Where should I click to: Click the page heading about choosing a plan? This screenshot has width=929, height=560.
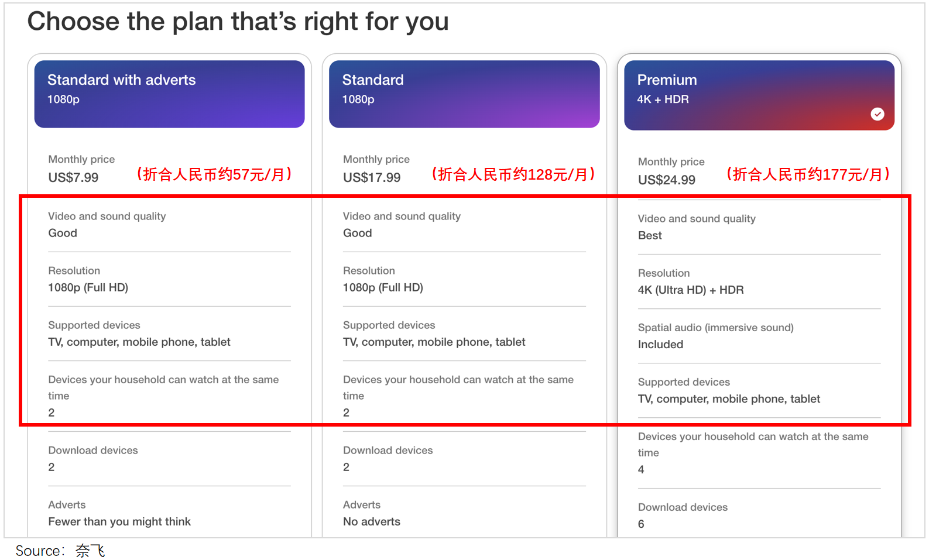tap(238, 22)
